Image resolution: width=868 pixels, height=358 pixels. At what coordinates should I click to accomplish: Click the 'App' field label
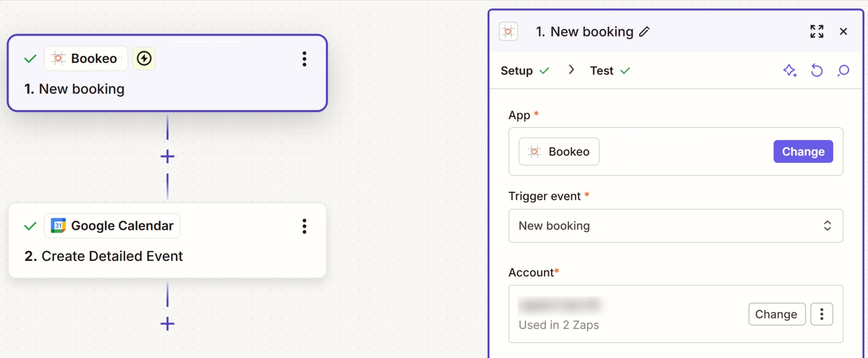[x=519, y=115]
